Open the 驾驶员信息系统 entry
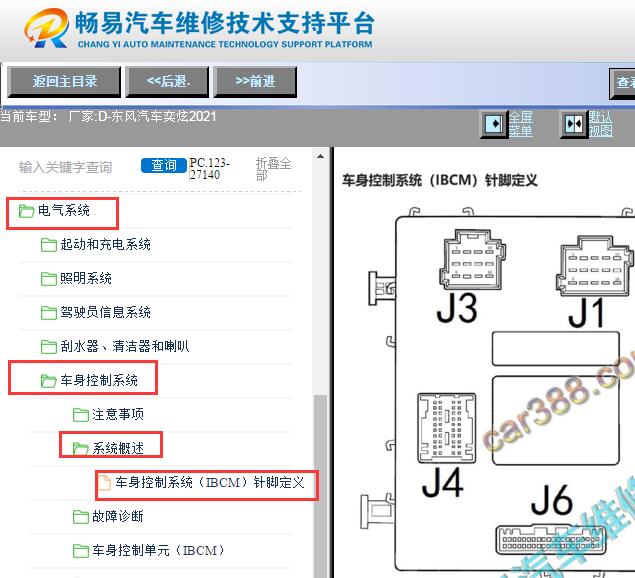635x578 pixels. 105,313
